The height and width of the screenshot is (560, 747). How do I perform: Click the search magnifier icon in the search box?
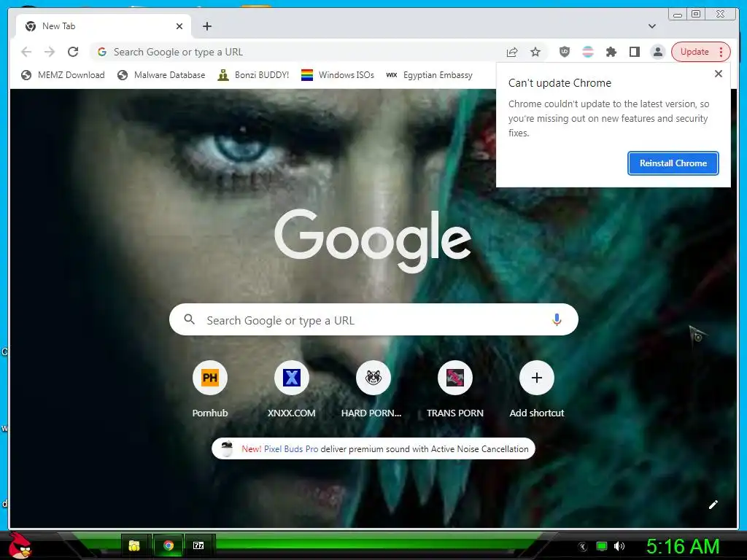pos(190,319)
